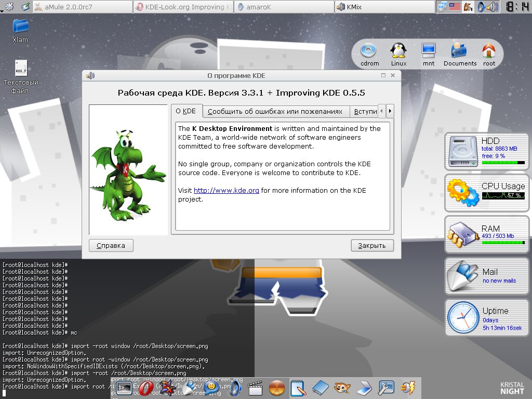Click the Mail envelope widget icon
This screenshot has height=399, width=532.
click(x=462, y=275)
